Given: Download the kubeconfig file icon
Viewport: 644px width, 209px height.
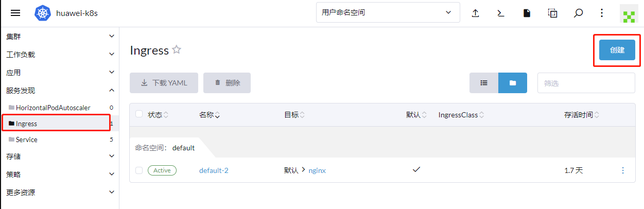Looking at the screenshot, I should tap(527, 13).
